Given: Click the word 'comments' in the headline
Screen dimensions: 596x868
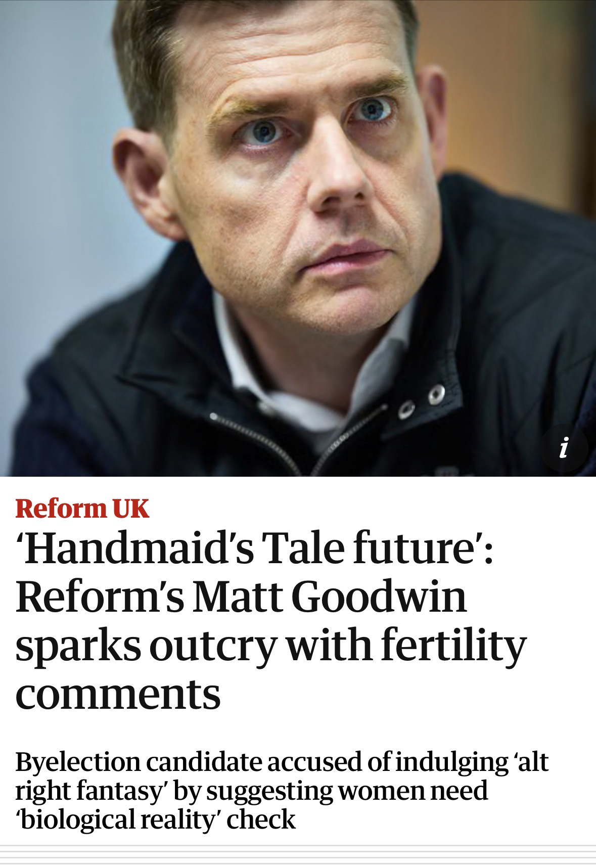Looking at the screenshot, I should coord(118,694).
